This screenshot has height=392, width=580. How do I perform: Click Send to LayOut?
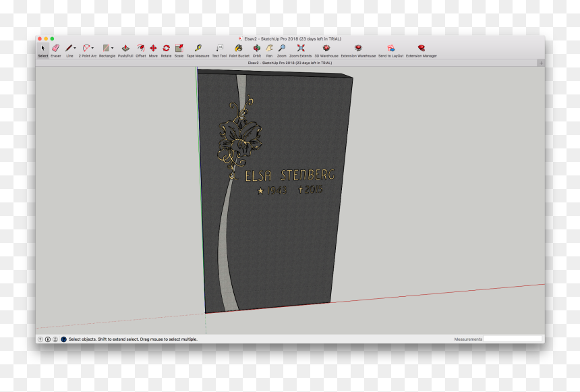coord(390,51)
